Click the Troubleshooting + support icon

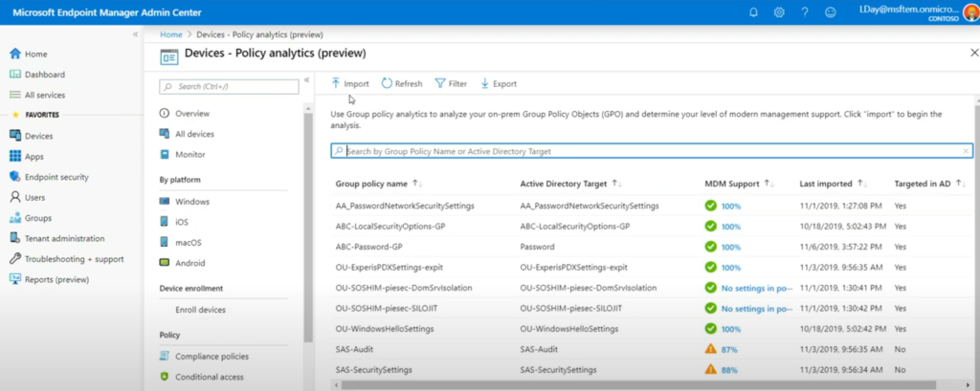[15, 258]
